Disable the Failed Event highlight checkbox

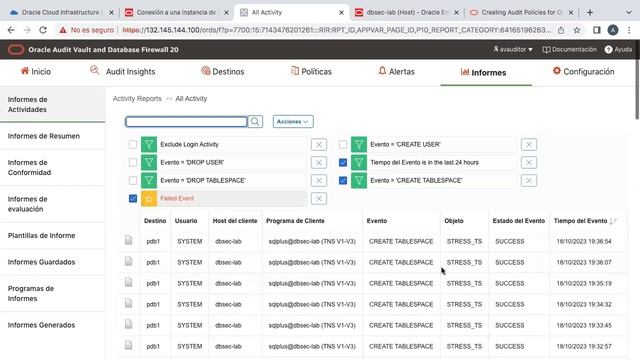click(x=133, y=198)
